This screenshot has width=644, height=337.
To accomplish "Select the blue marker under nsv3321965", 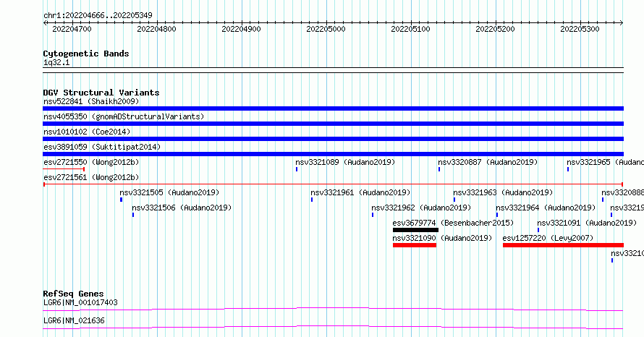I will click(x=568, y=169).
